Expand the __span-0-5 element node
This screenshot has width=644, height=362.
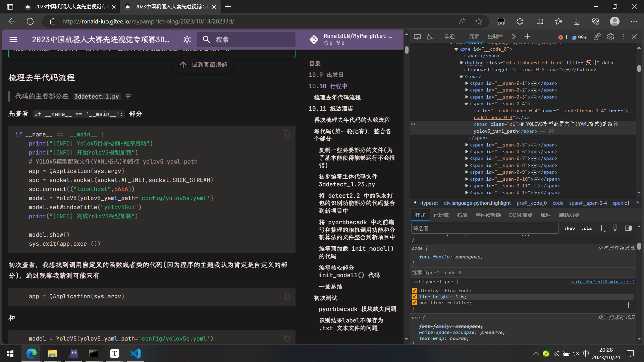point(466,145)
